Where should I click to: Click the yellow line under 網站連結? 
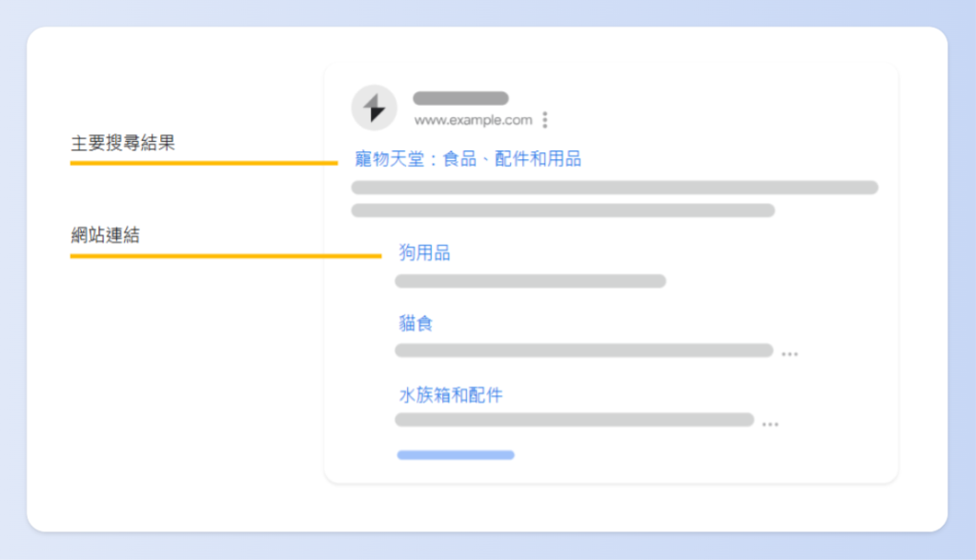(225, 255)
